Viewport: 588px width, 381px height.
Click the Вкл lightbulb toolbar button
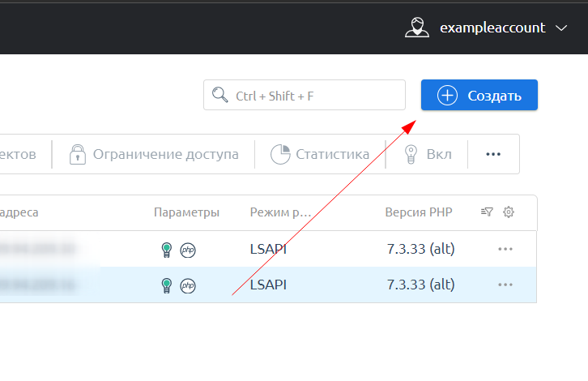tap(428, 154)
